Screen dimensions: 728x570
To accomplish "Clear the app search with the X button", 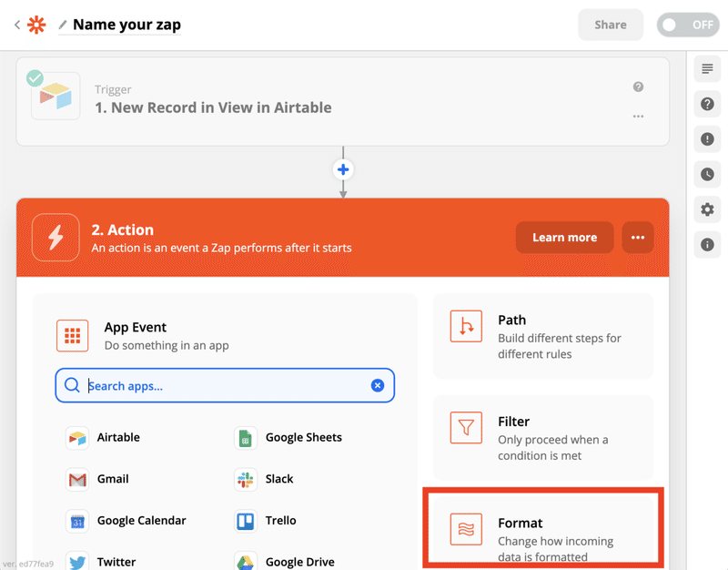I will (378, 385).
